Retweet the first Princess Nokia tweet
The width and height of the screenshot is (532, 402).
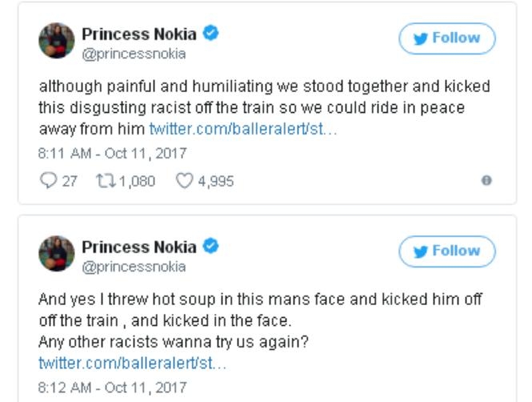(x=106, y=181)
